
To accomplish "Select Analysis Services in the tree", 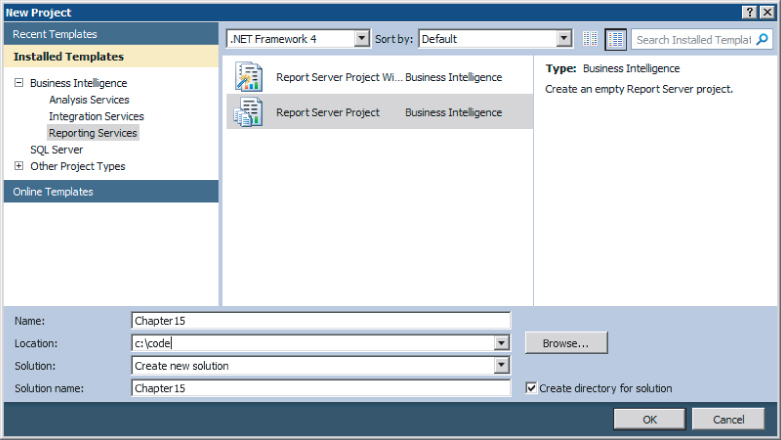I will click(89, 100).
